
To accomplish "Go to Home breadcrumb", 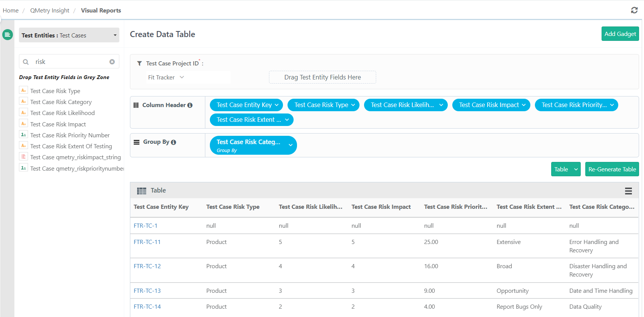I will point(11,11).
